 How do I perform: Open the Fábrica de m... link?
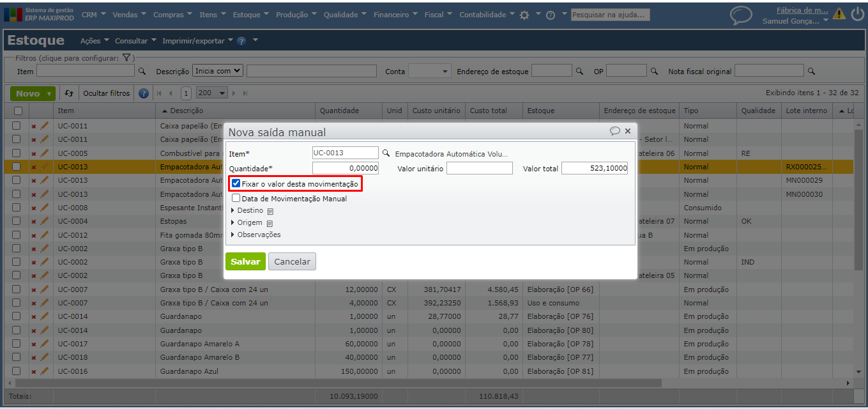802,10
